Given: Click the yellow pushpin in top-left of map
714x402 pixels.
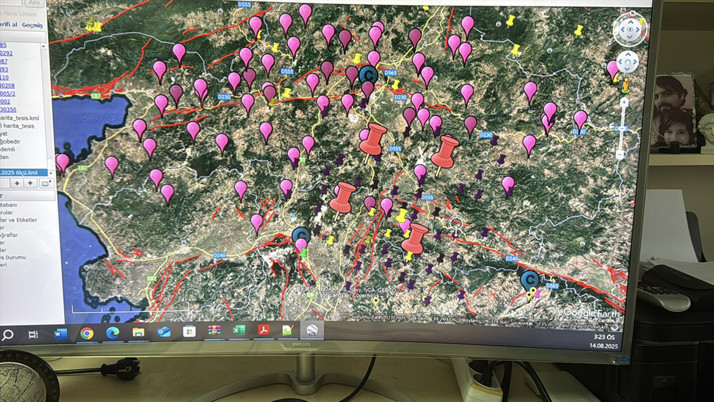Looking at the screenshot, I should (95, 27).
